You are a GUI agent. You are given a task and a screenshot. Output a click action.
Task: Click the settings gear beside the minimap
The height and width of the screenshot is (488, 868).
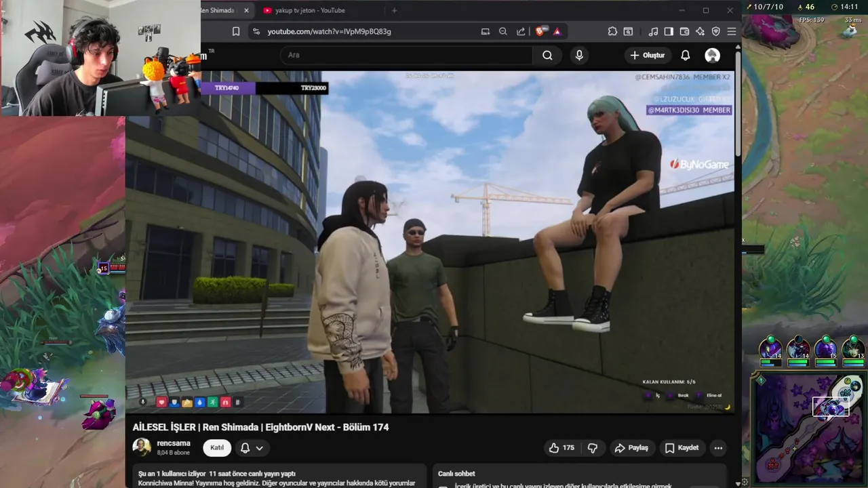745,482
